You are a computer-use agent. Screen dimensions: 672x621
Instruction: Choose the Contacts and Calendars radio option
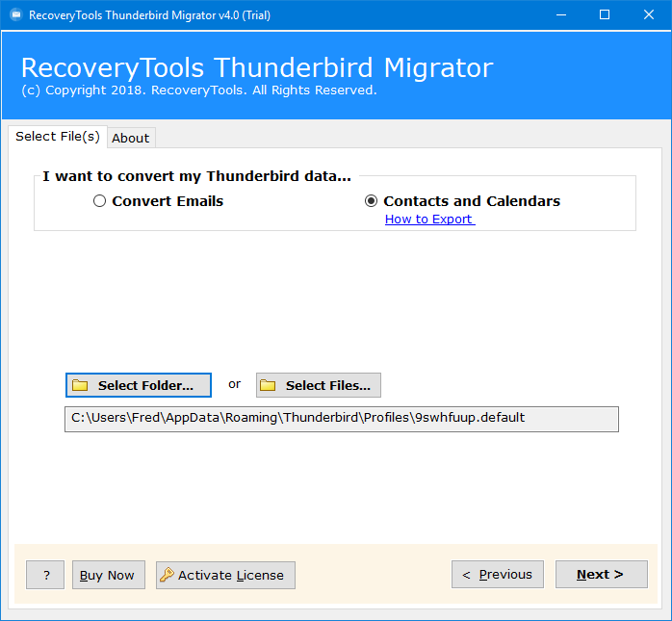click(372, 201)
